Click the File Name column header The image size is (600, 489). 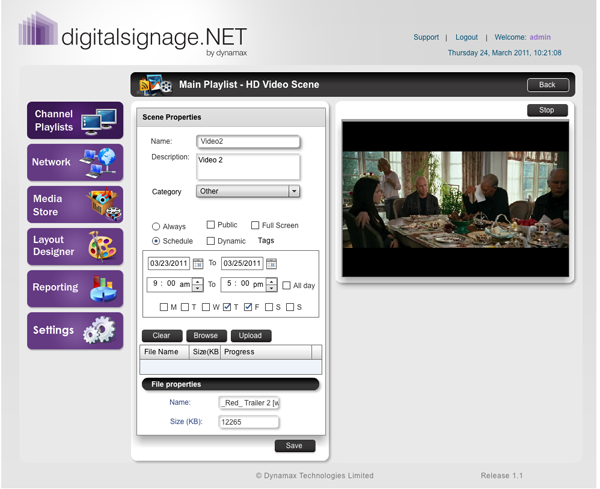(x=165, y=352)
